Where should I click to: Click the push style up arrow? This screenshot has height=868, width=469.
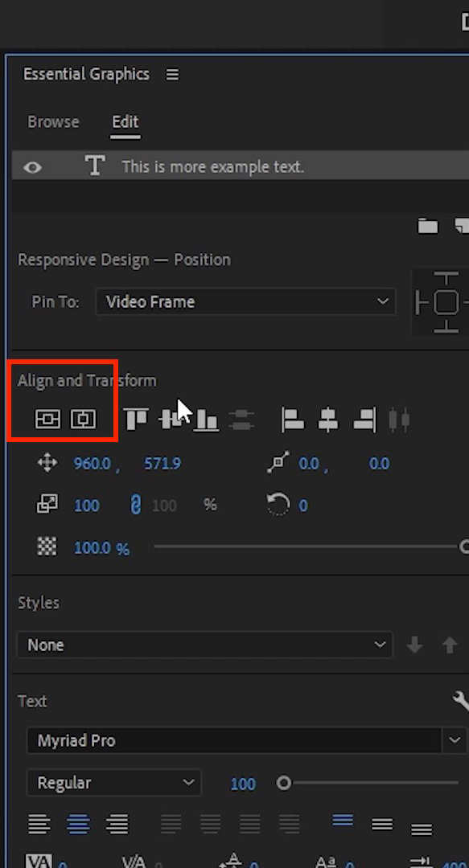click(x=450, y=645)
